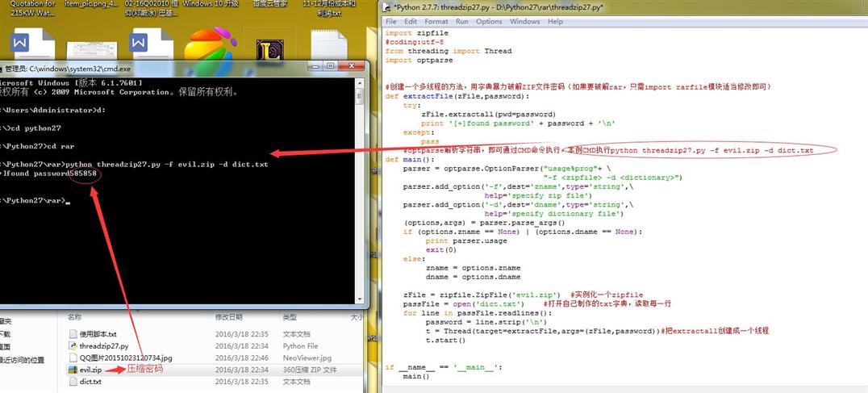Viewport: 868px width, 393px height.
Task: Open the Format menu
Action: point(436,22)
